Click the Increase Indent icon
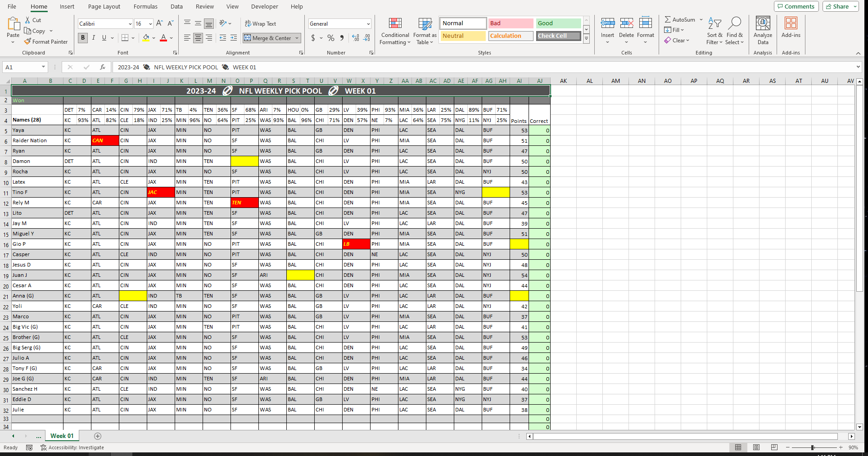This screenshot has height=456, width=868. [x=234, y=38]
